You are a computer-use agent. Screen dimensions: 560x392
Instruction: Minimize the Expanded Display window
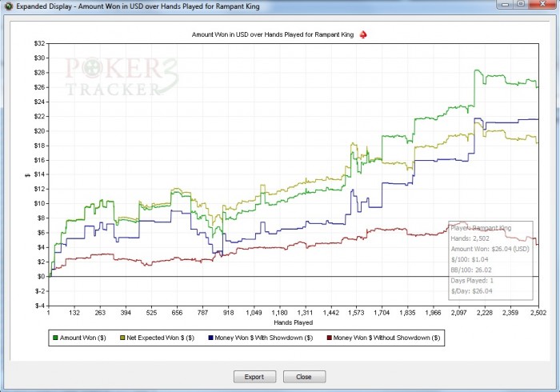[x=505, y=4]
